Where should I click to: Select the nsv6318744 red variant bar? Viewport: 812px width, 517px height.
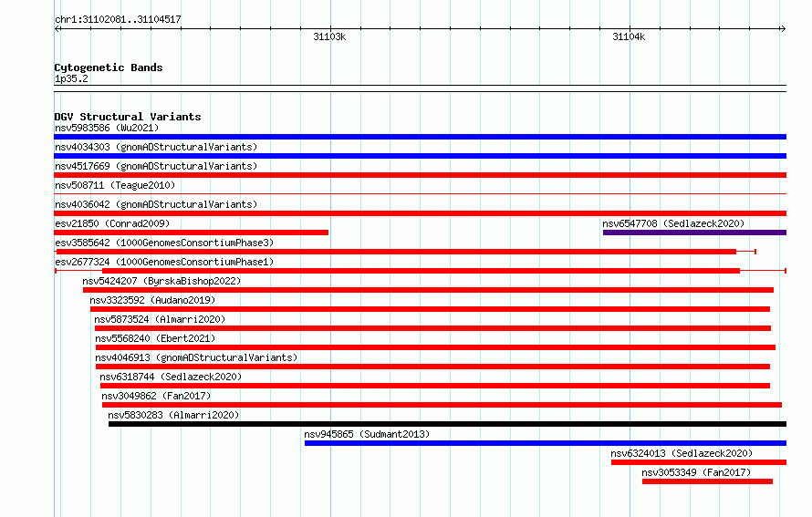click(x=435, y=386)
